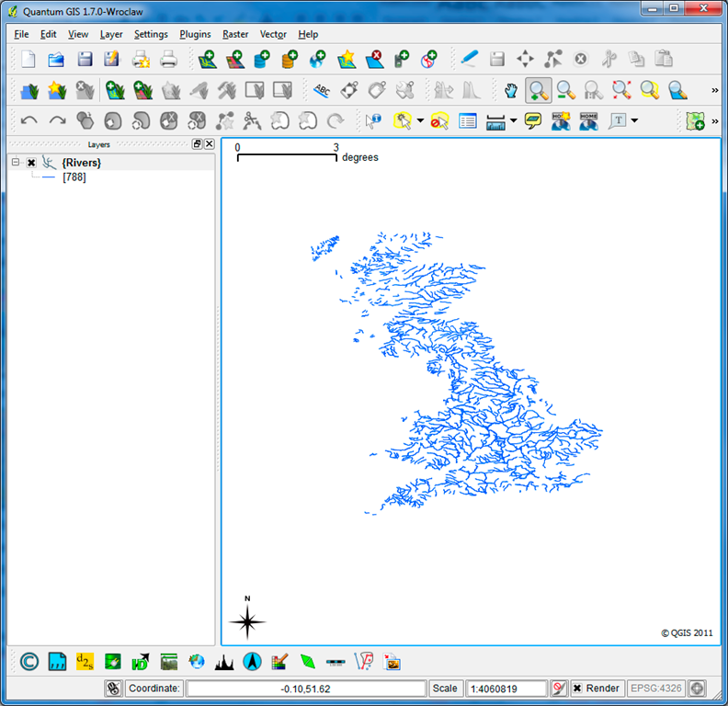Click the Scale value field
Screen dimensions: 728x706
[506, 689]
